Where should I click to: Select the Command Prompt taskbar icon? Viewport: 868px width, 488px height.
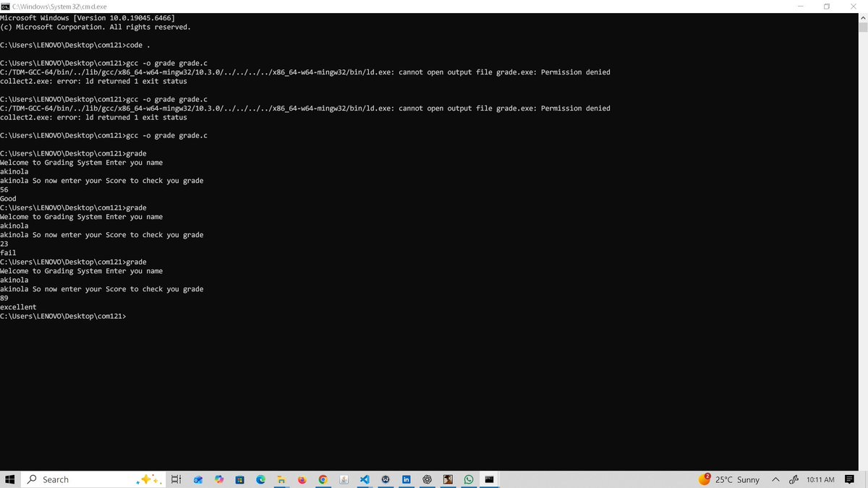point(490,479)
